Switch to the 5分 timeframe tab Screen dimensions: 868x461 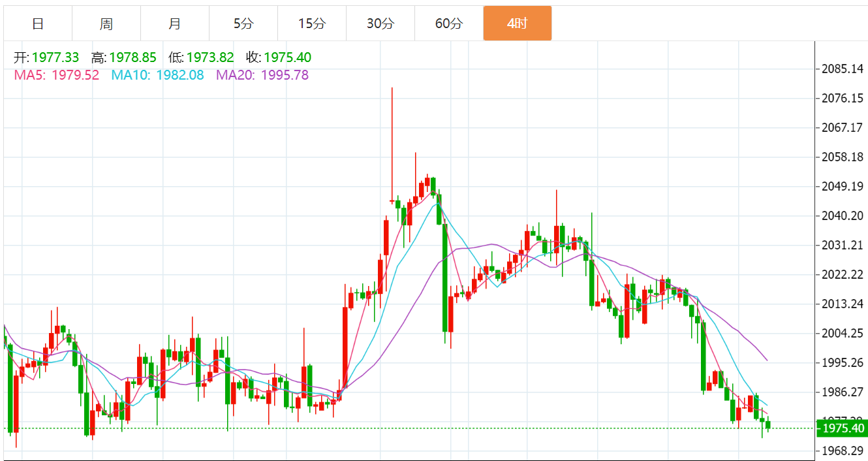click(243, 24)
